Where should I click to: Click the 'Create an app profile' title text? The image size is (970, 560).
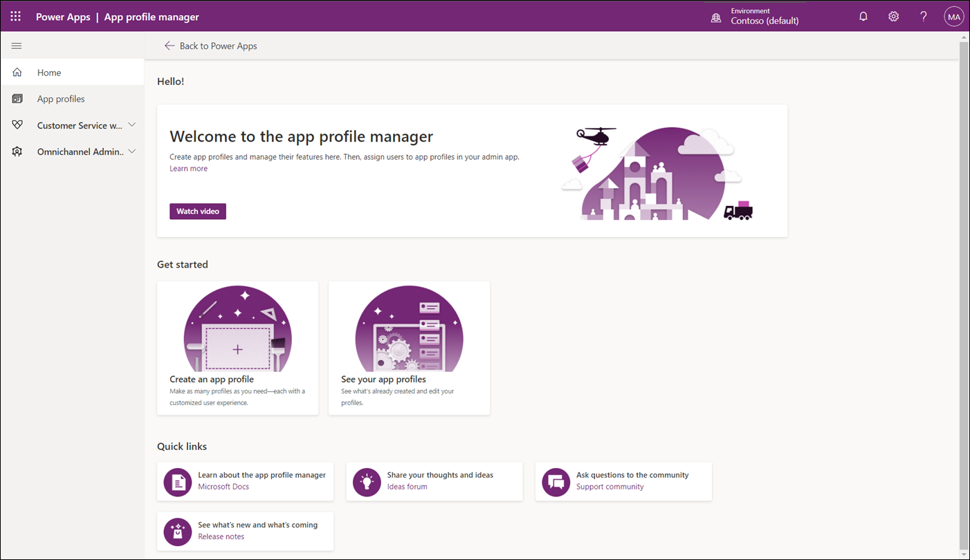[212, 380]
